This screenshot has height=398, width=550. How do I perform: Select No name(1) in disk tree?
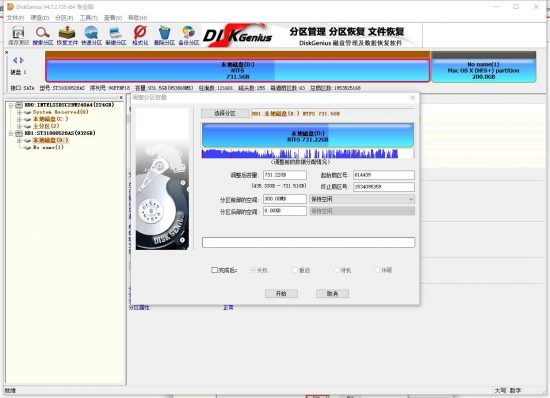pyautogui.click(x=48, y=148)
